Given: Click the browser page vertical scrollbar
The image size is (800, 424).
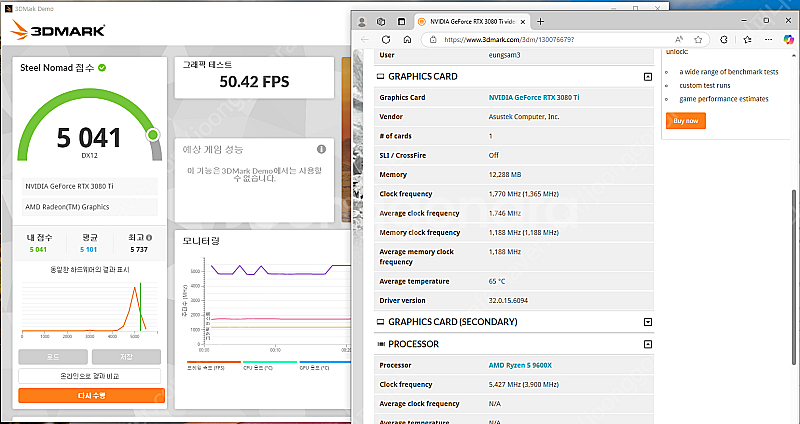Looking at the screenshot, I should [x=793, y=277].
